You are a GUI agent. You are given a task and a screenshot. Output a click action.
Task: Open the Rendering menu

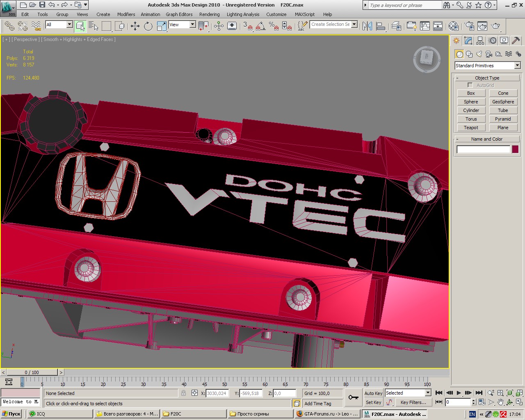[x=209, y=14]
